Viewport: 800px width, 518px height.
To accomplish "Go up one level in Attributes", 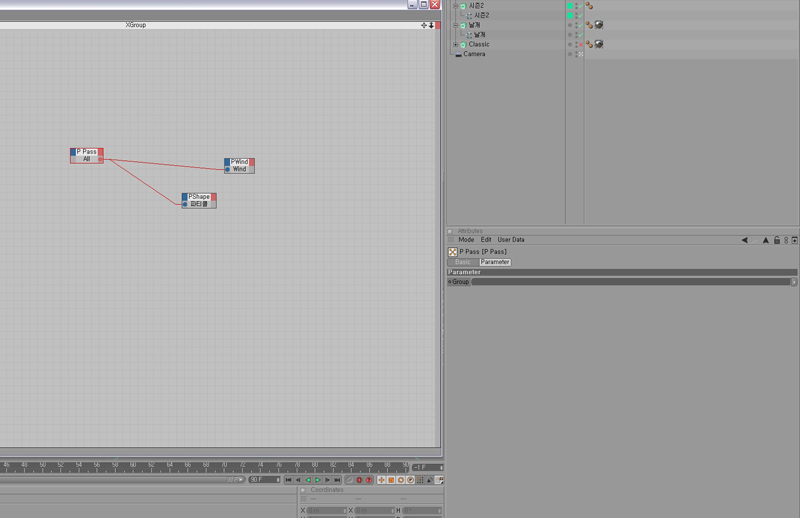I will (765, 240).
